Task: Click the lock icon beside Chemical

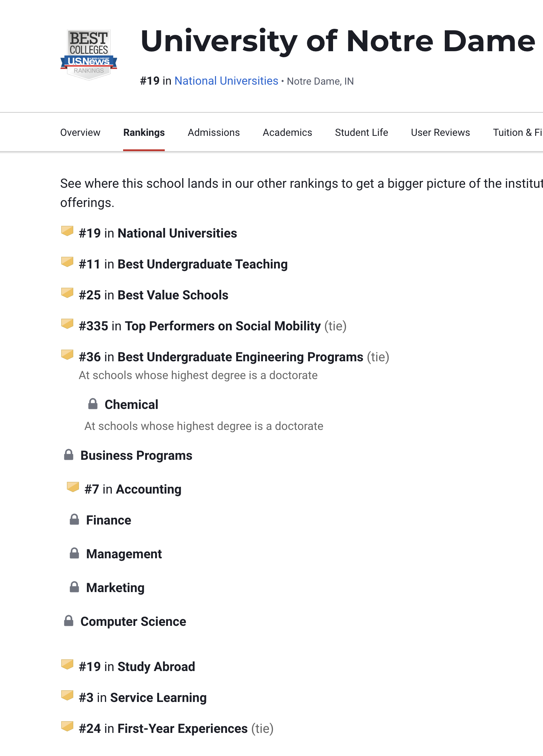Action: click(93, 404)
